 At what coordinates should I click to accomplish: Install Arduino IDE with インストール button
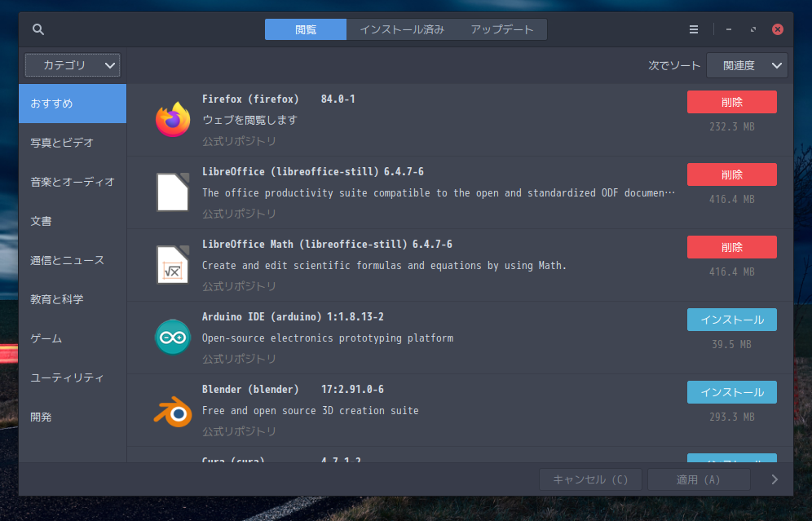tap(732, 320)
